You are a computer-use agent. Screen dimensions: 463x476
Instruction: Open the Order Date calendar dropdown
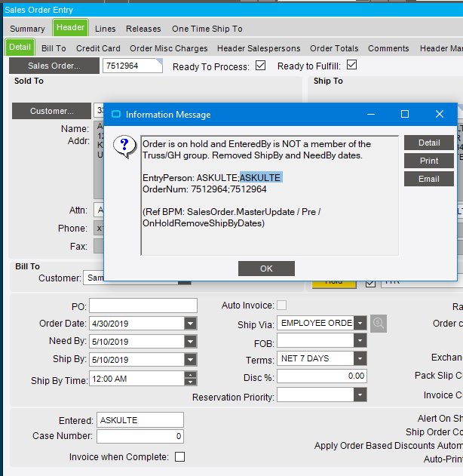click(190, 324)
